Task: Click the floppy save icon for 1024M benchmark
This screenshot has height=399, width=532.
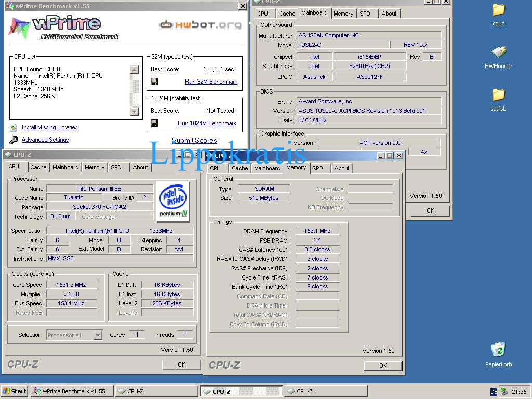Action: pyautogui.click(x=154, y=123)
